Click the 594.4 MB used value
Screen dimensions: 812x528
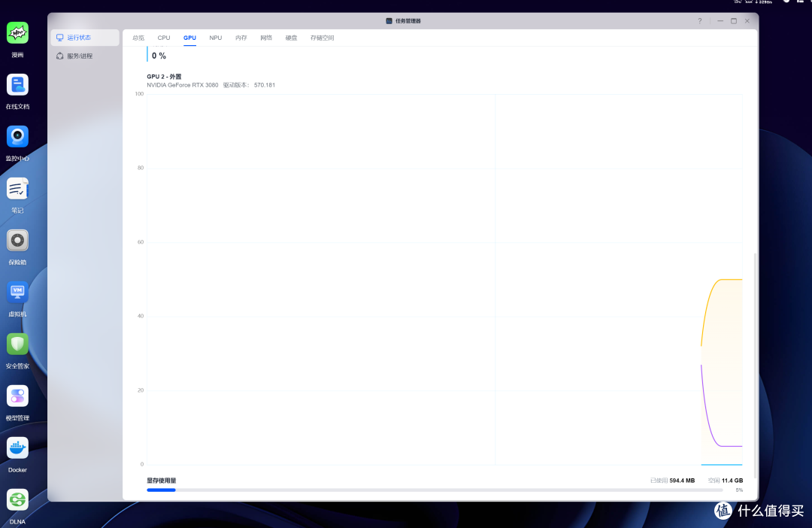682,481
